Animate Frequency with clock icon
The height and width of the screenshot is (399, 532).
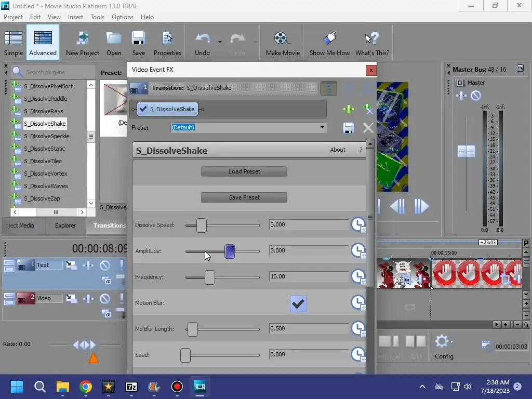click(358, 277)
